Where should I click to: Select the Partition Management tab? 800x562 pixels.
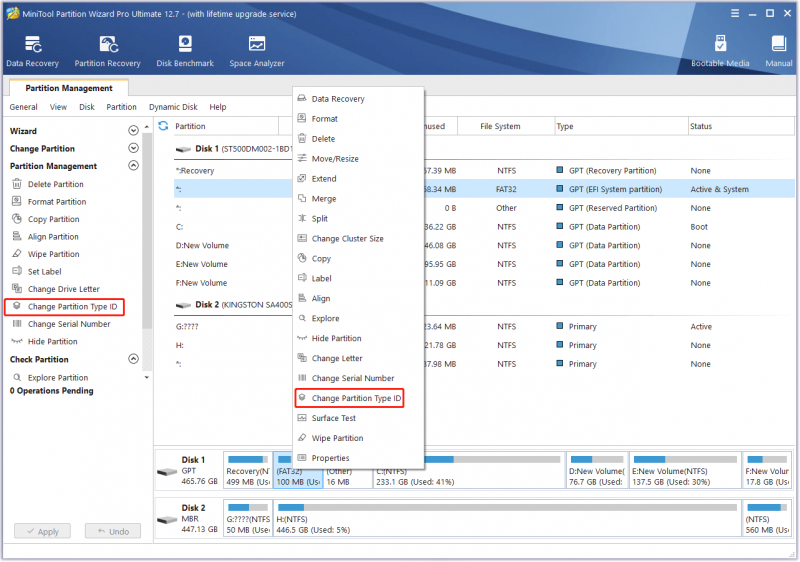point(69,88)
